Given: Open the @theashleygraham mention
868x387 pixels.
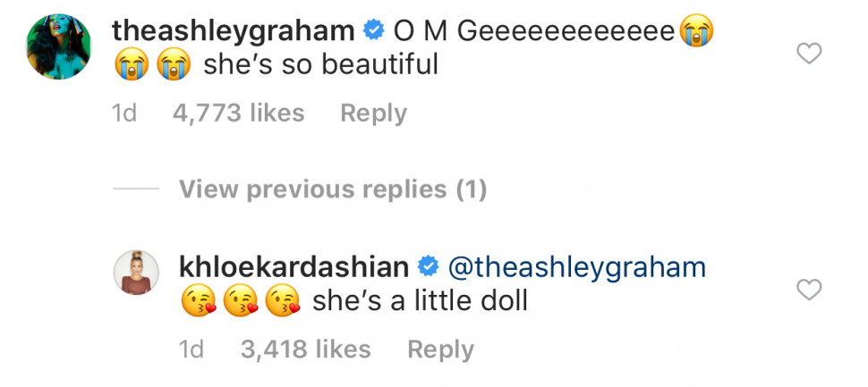Looking at the screenshot, I should pos(577,266).
